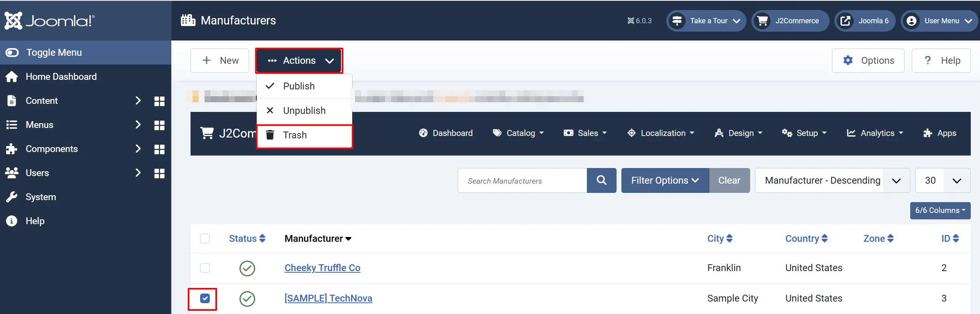Click the Joomla version 6.0.3 indicator
980x314 pixels.
[x=639, y=20]
